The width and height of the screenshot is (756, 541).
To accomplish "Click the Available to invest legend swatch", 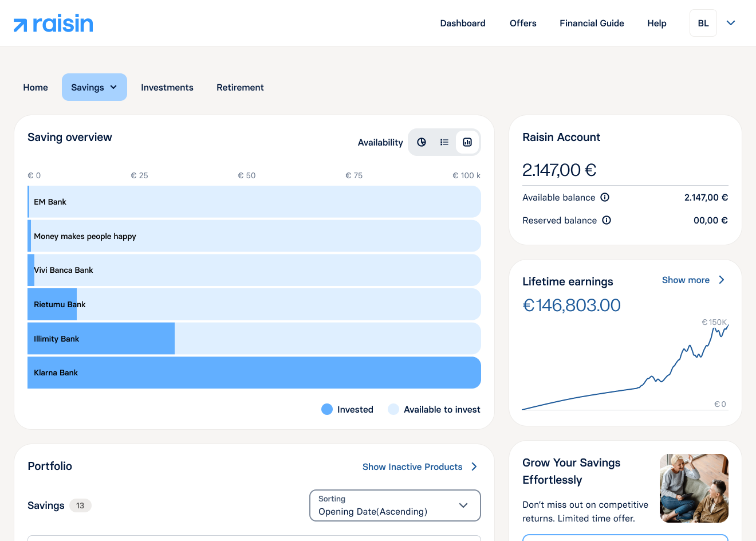I will (x=393, y=409).
